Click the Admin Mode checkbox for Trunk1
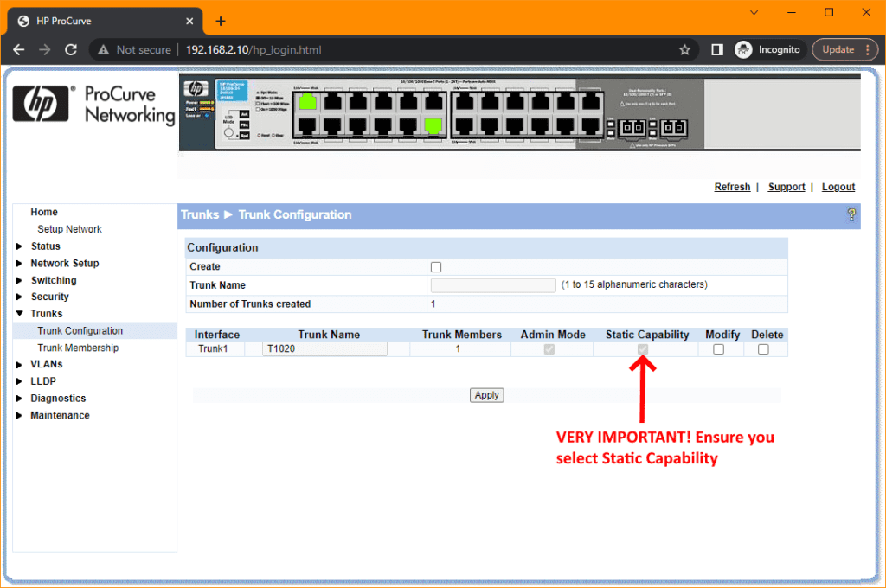Screen dimensions: 886x588 point(549,349)
